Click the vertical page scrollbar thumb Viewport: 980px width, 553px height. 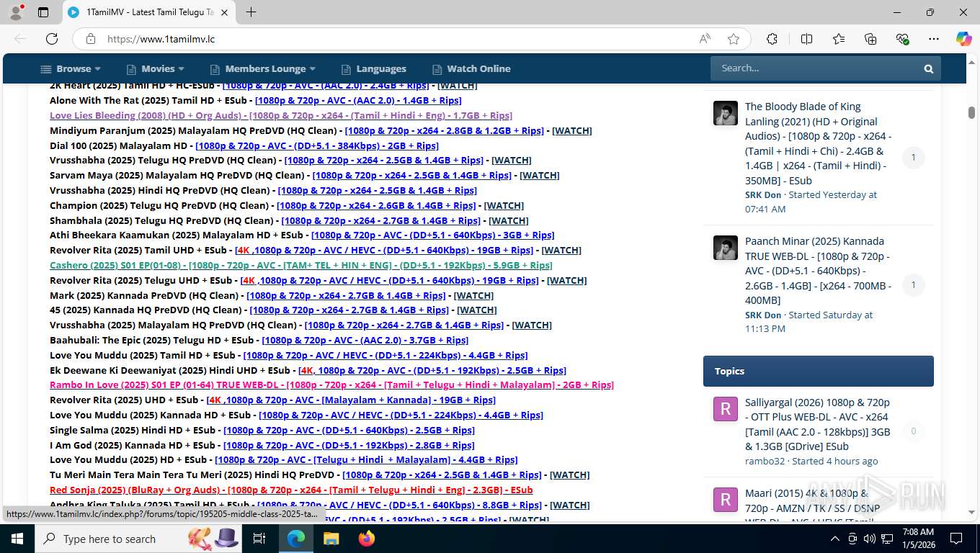pyautogui.click(x=971, y=112)
